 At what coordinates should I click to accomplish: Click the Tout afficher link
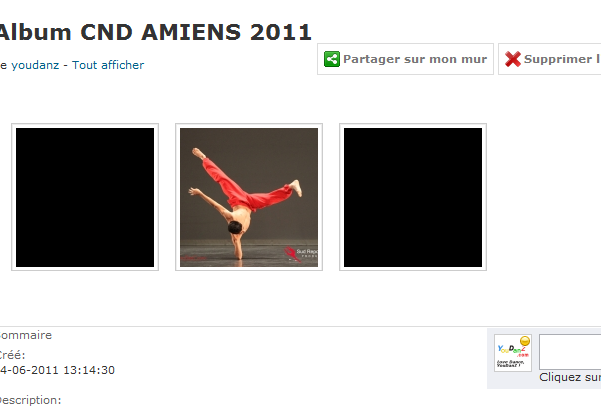point(108,65)
